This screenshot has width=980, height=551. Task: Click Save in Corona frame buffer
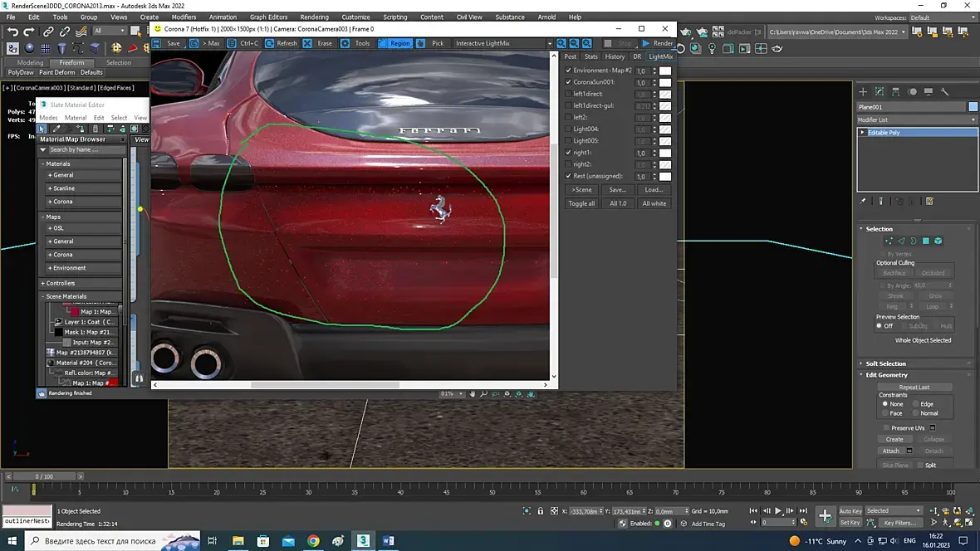(x=168, y=43)
